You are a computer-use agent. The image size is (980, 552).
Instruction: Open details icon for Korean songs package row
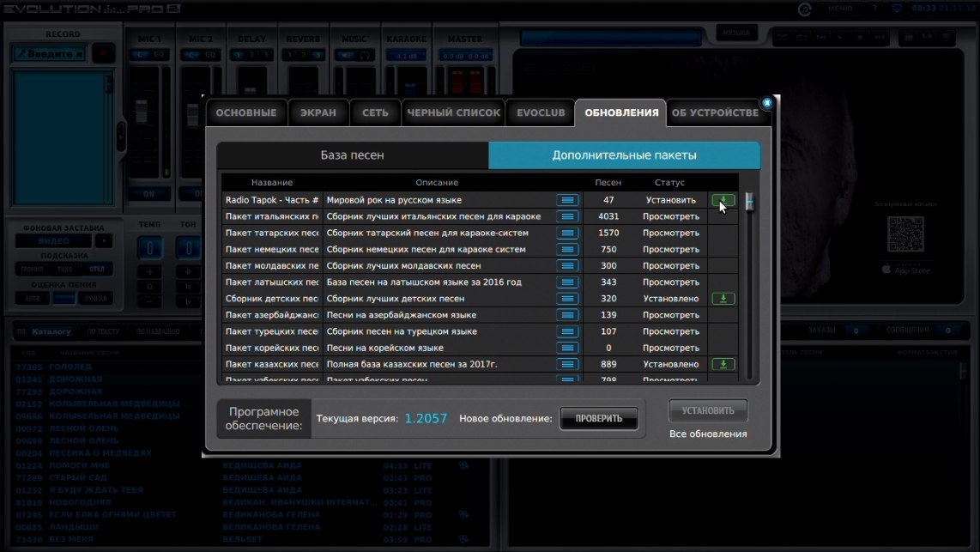click(x=567, y=348)
